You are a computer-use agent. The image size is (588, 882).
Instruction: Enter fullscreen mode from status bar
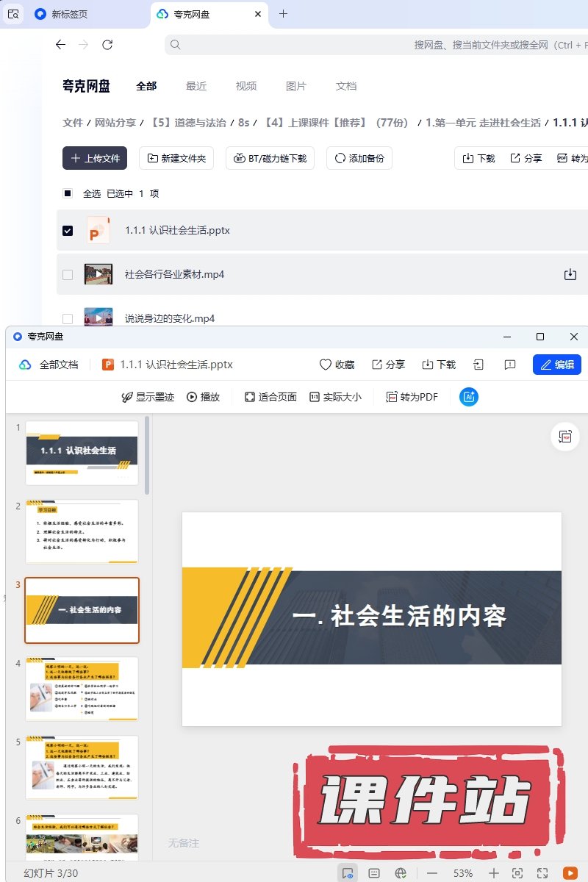tap(542, 873)
